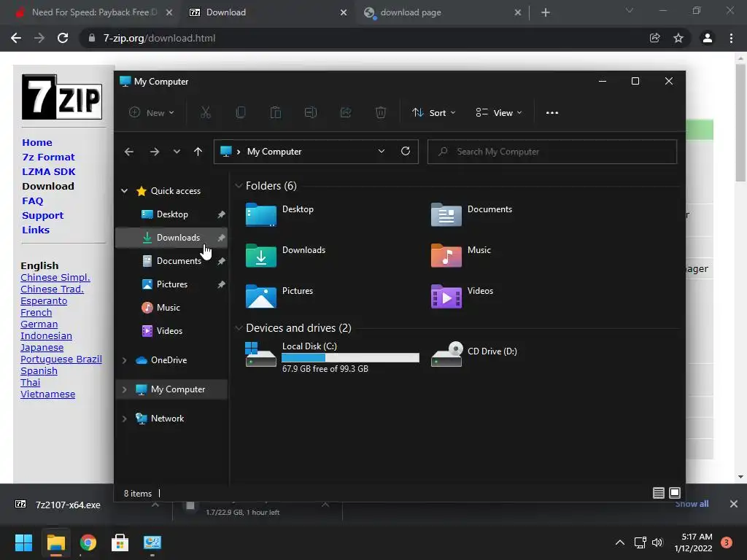Select Videos in Quick access sidebar
The width and height of the screenshot is (747, 560).
click(x=171, y=331)
